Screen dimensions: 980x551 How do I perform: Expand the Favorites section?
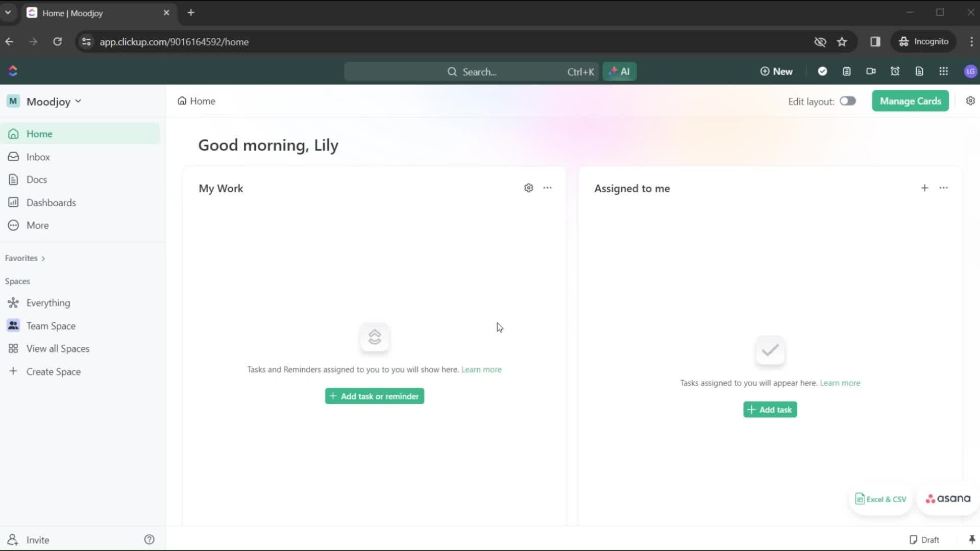click(x=42, y=258)
